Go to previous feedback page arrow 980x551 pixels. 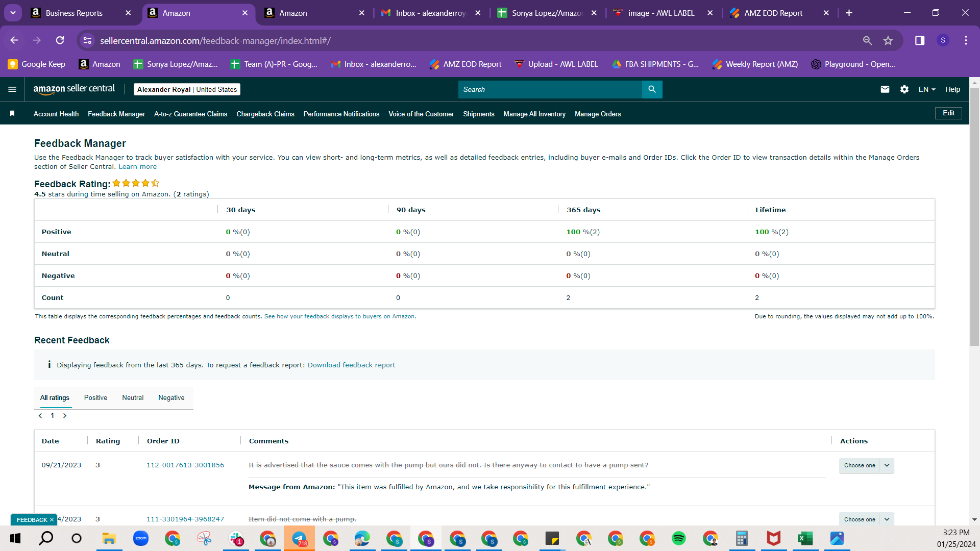click(40, 416)
